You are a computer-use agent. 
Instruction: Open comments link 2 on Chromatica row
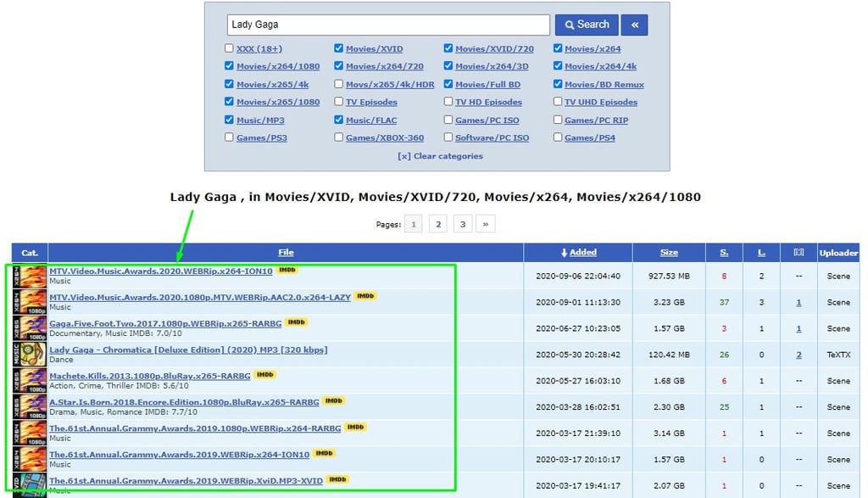click(798, 355)
